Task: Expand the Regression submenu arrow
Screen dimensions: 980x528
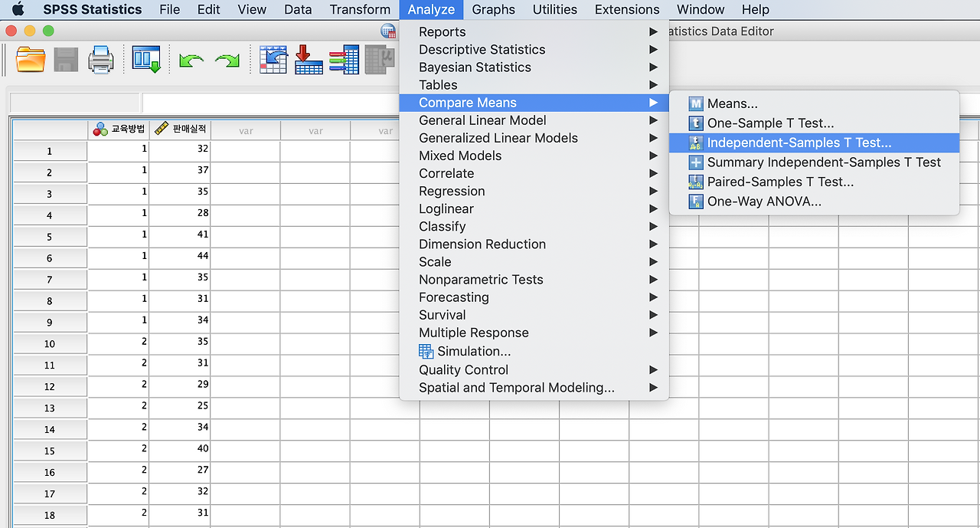Action: [x=653, y=191]
